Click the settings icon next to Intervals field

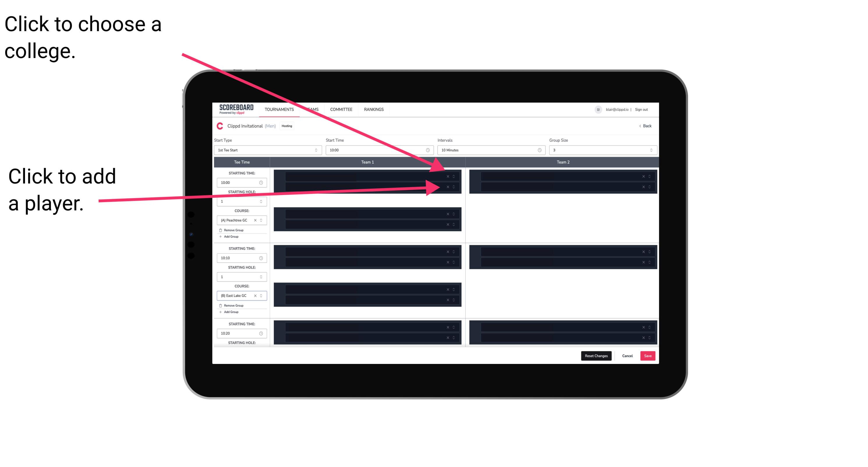[538, 150]
